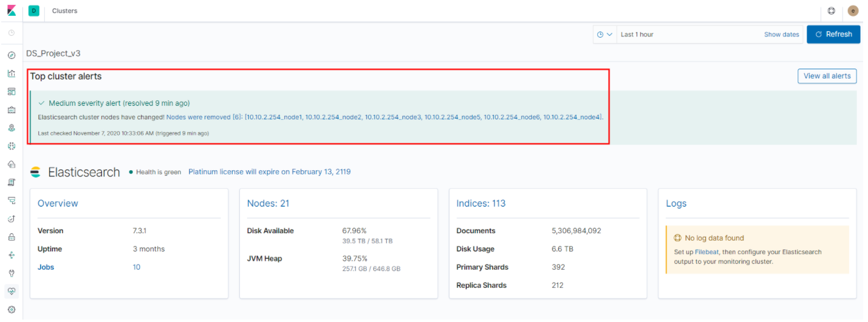Open the date quick menu dropdown
The image size is (868, 322).
(x=605, y=35)
